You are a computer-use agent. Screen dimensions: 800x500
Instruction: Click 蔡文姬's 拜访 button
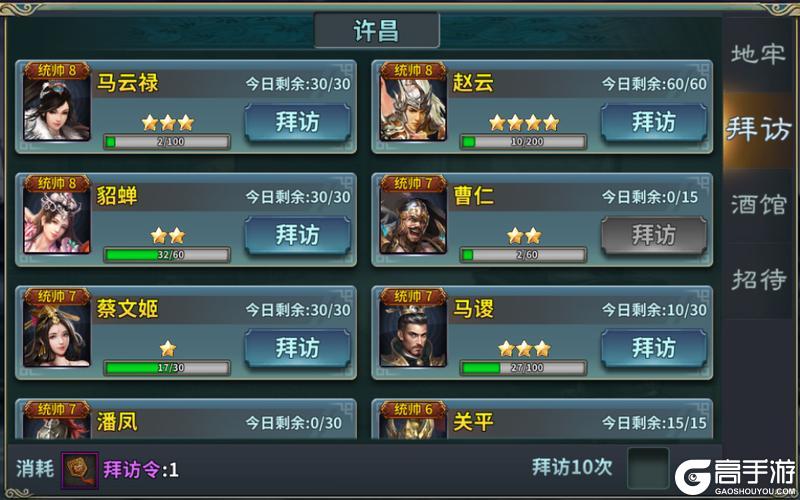(x=297, y=348)
